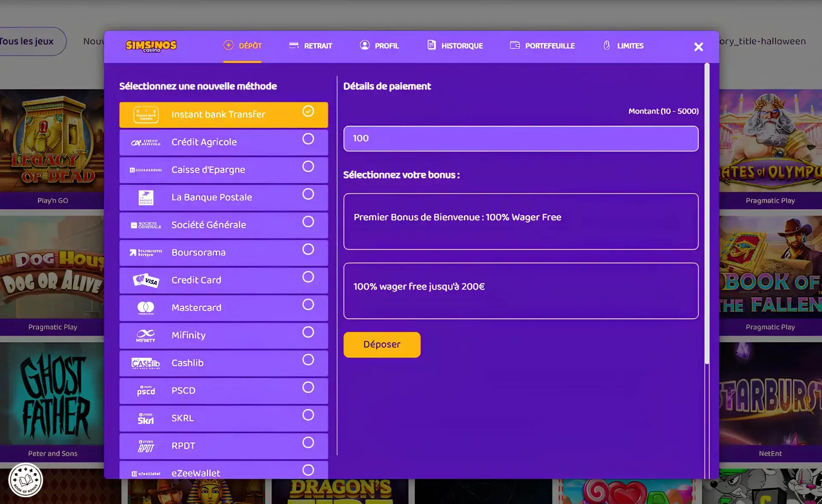The width and height of the screenshot is (822, 504).
Task: Open the Retrait tab
Action: click(311, 46)
